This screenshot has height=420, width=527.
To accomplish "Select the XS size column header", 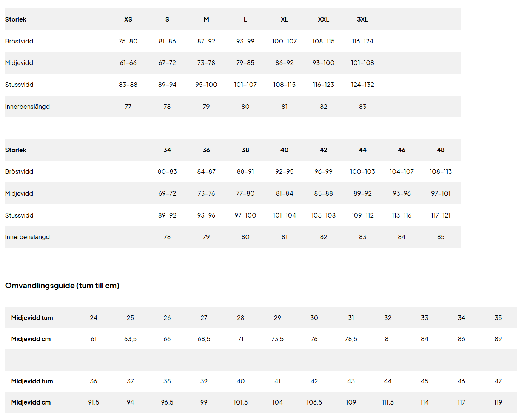I will [128, 19].
